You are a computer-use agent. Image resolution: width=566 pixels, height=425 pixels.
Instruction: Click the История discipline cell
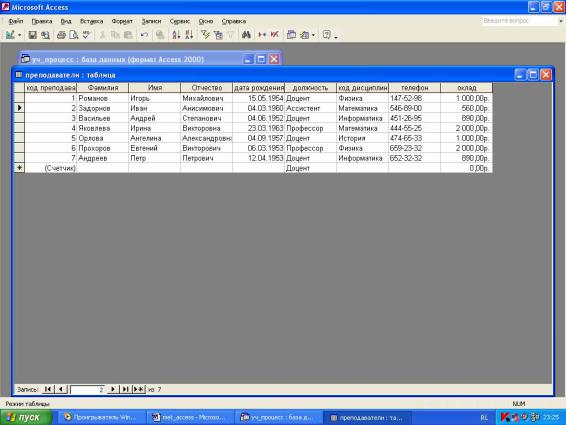point(362,138)
